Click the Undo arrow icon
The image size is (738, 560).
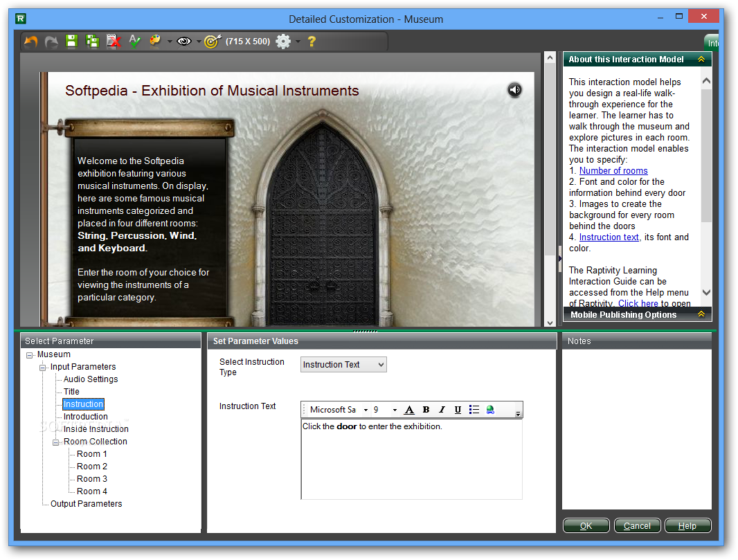pyautogui.click(x=30, y=42)
